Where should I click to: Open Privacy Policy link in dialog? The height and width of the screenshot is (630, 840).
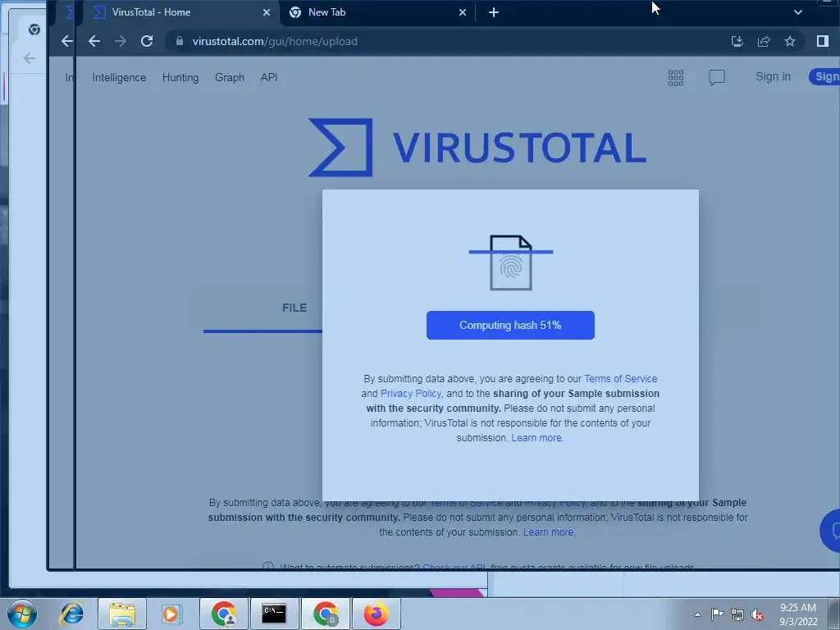411,394
